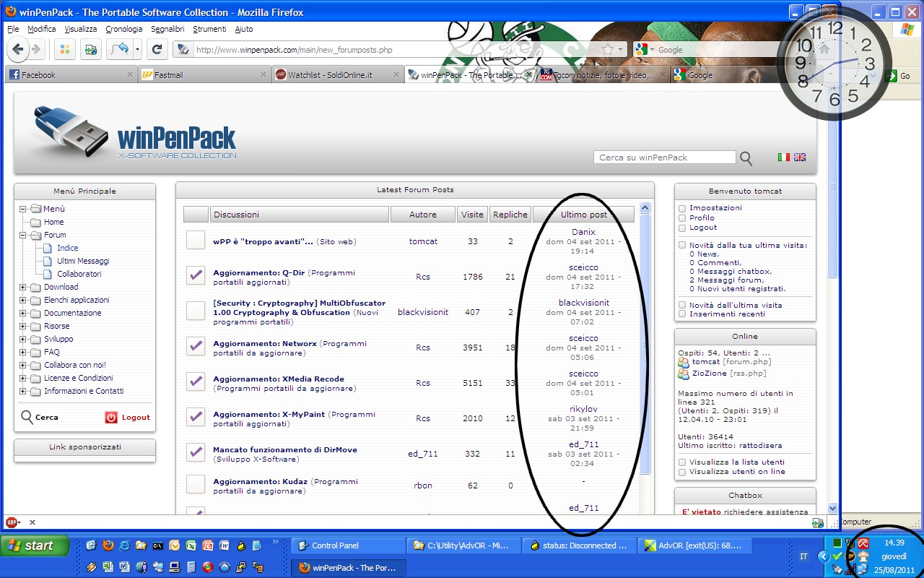Image resolution: width=924 pixels, height=578 pixels.
Task: Click the Cerca magnifier in the left menu
Action: 27,417
